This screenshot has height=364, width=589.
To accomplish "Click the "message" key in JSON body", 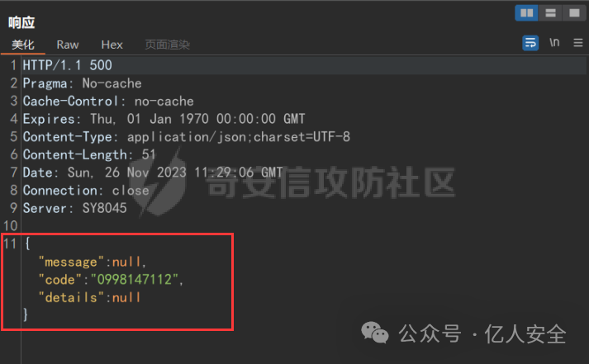I will click(71, 262).
